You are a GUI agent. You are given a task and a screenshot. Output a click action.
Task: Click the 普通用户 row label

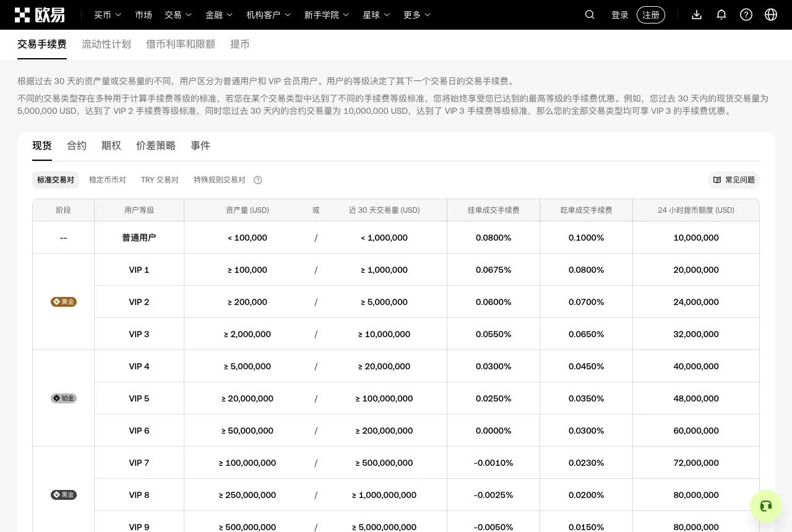pos(139,238)
